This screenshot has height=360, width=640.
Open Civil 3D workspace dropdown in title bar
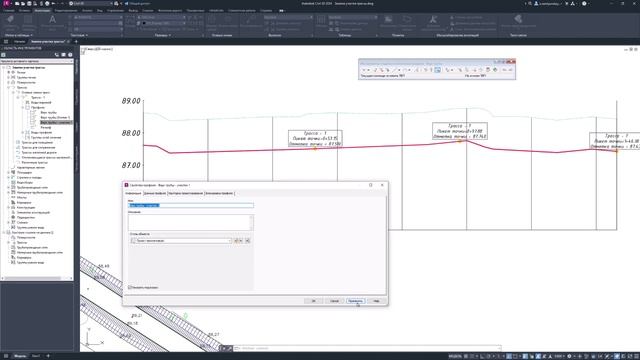coord(90,3)
